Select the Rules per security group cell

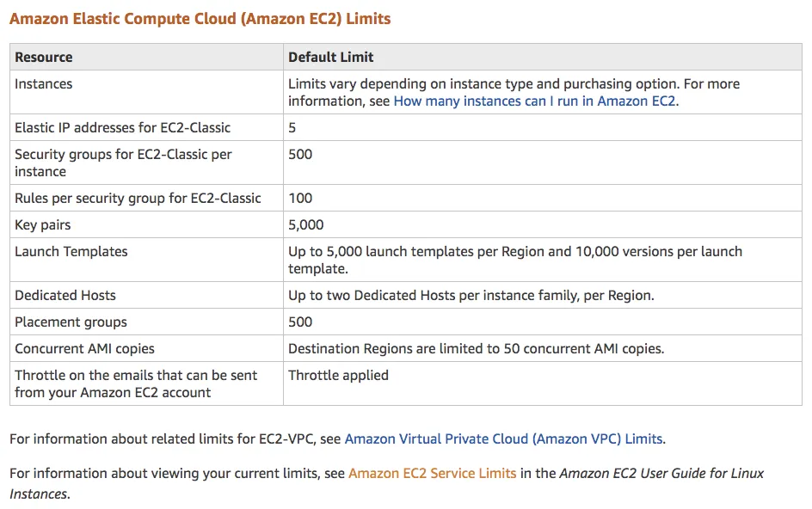pos(138,198)
